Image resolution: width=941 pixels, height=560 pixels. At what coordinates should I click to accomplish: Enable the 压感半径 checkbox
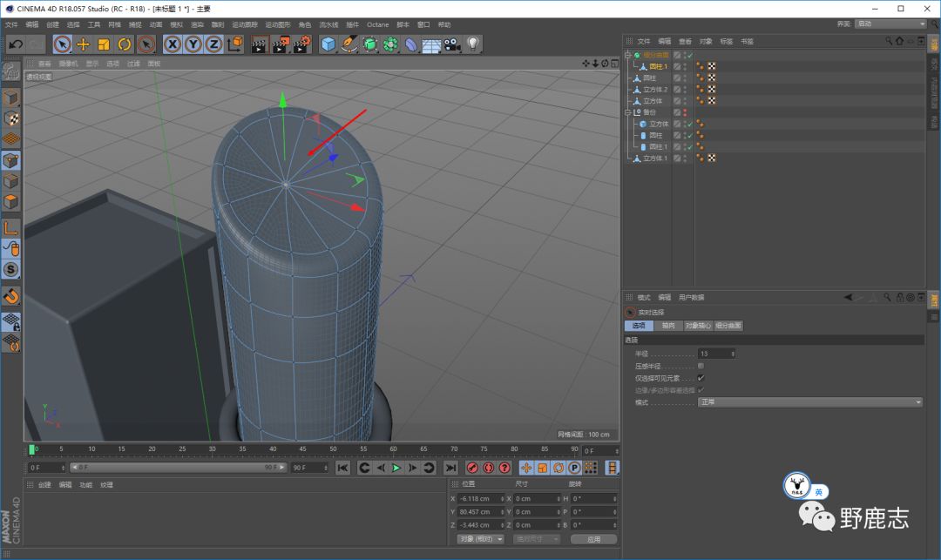[701, 366]
